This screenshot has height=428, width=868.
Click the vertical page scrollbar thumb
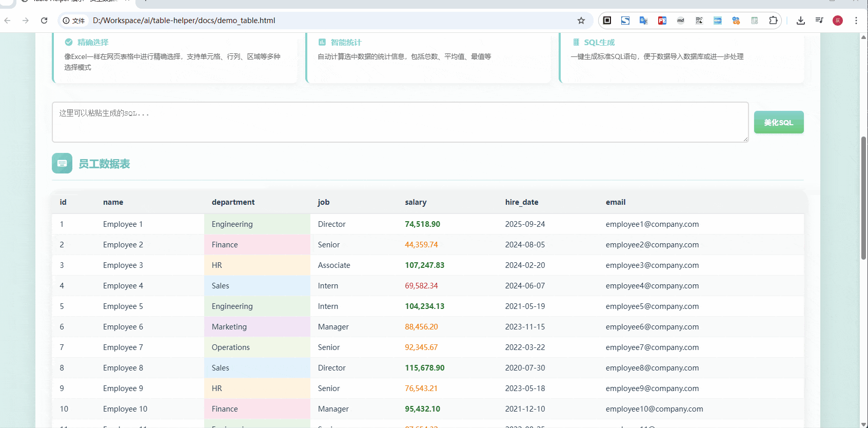[863, 198]
